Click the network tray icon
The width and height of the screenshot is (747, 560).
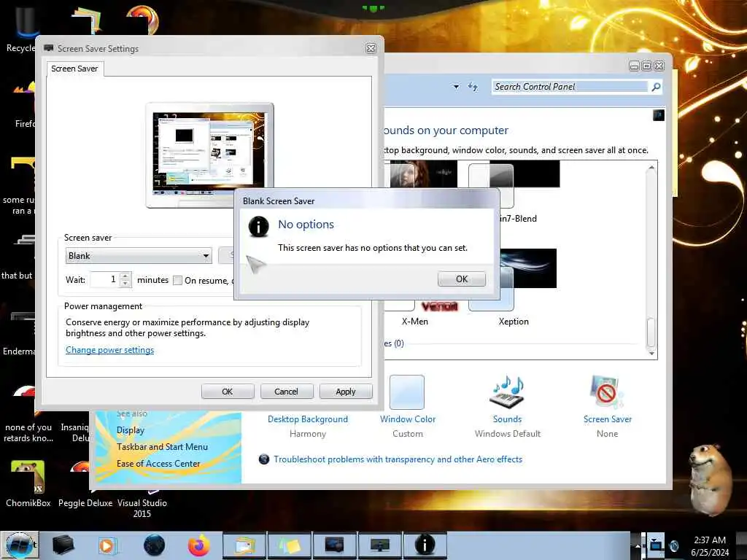point(655,545)
